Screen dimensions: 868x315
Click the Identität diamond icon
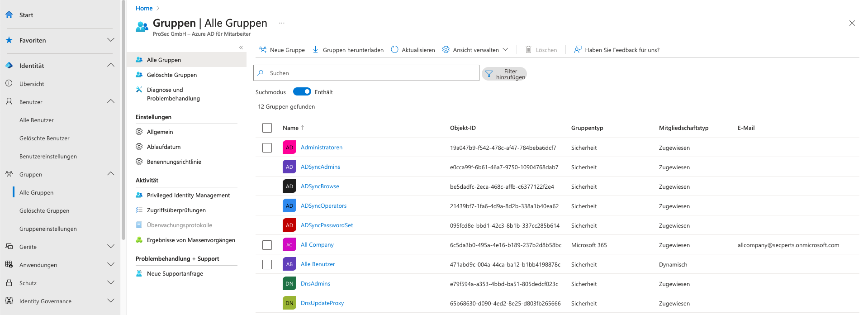click(9, 65)
